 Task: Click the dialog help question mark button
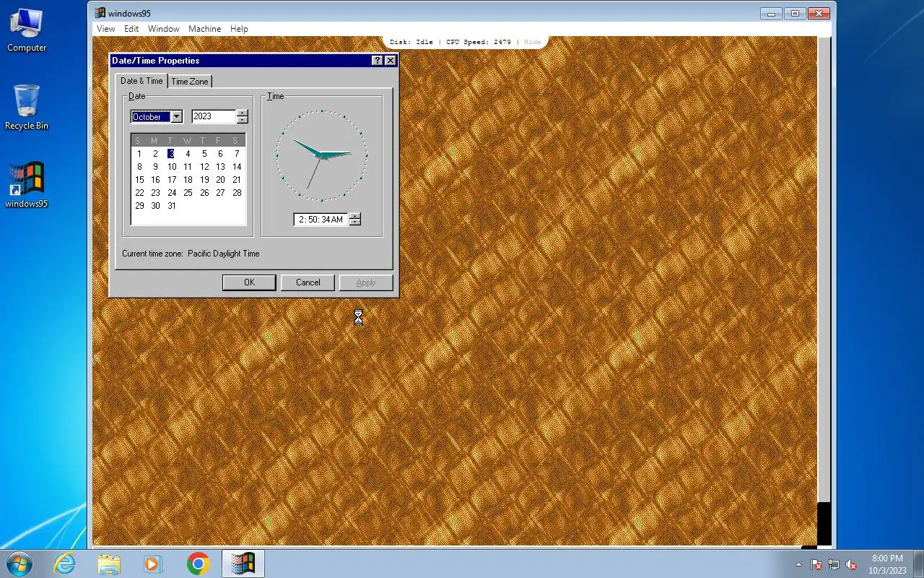point(378,61)
